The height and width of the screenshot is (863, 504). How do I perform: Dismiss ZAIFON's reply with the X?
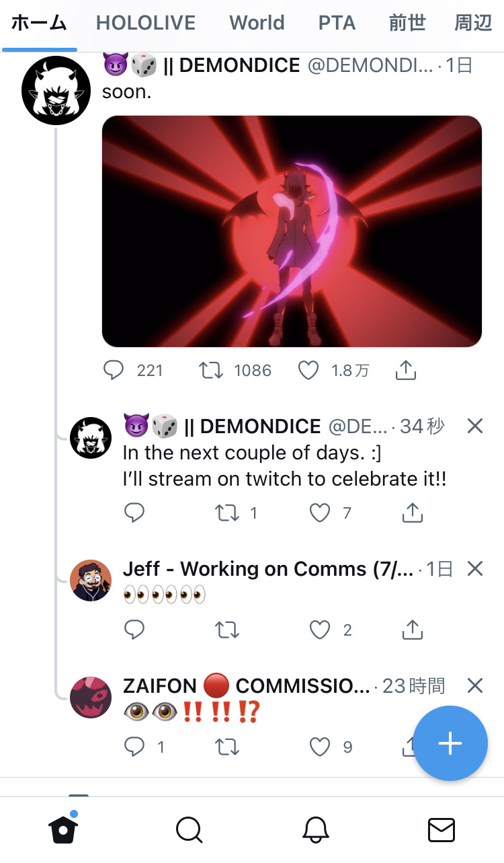[475, 685]
